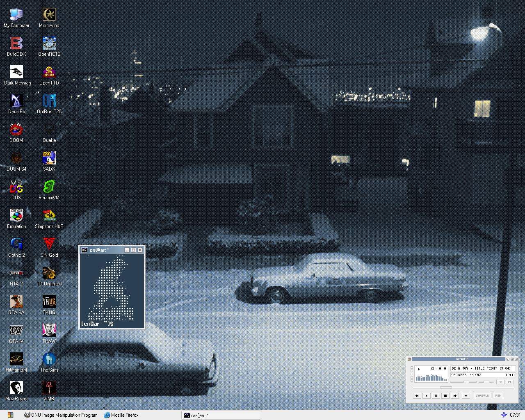Click the Winamp 0:56 time display
Screen dimensions: 525x420
point(438,369)
